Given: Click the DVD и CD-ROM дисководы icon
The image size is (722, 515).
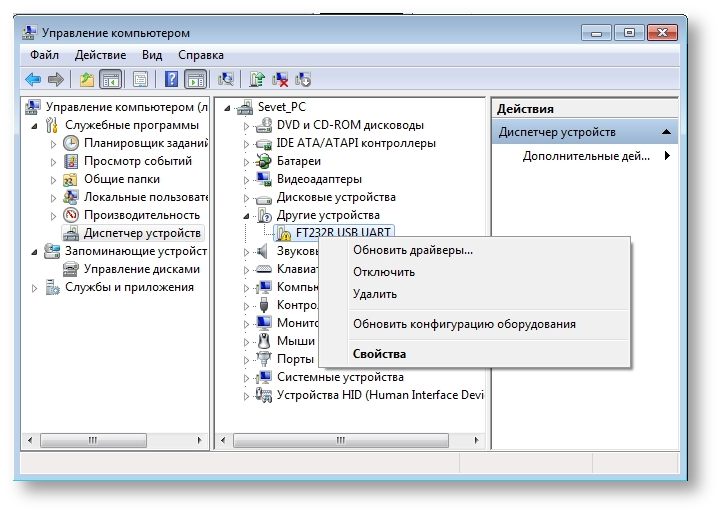Looking at the screenshot, I should point(263,125).
